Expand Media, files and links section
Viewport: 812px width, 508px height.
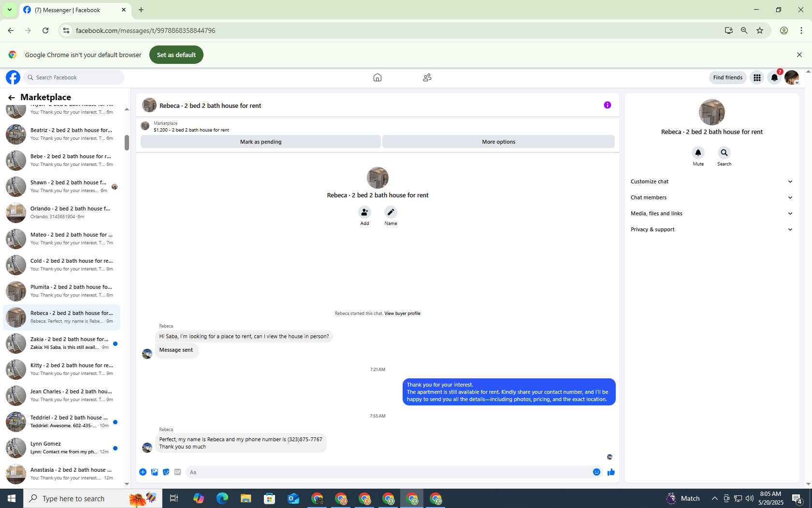point(711,213)
